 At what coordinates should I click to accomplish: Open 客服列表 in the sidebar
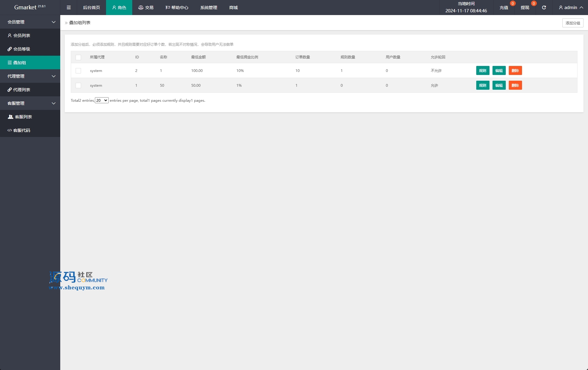[23, 117]
